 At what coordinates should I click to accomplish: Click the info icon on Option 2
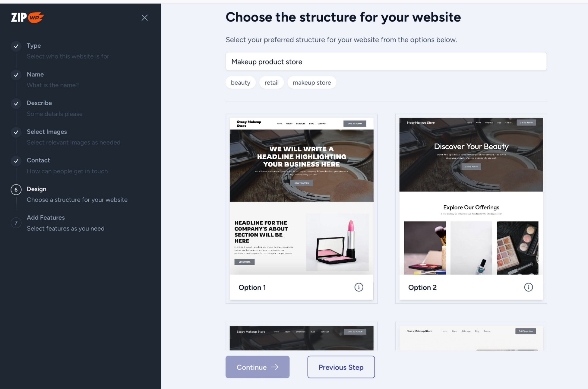(529, 287)
